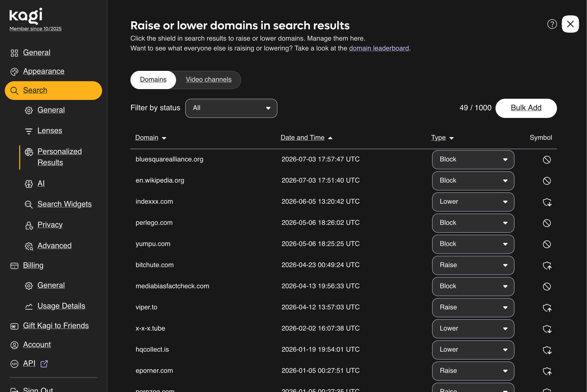Click the block symbol for perlego.com
Image resolution: width=587 pixels, height=392 pixels.
tap(547, 223)
